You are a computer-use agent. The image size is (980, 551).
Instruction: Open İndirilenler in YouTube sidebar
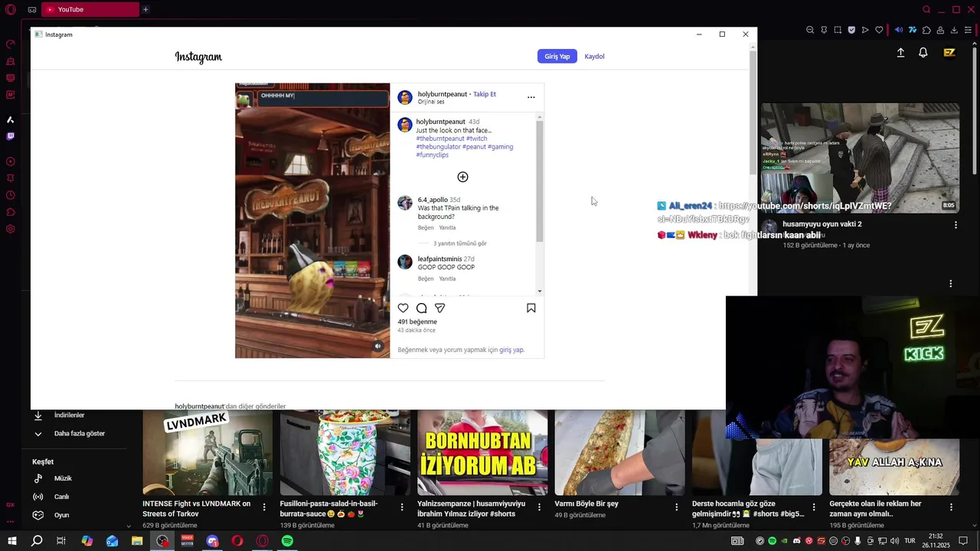click(x=68, y=415)
